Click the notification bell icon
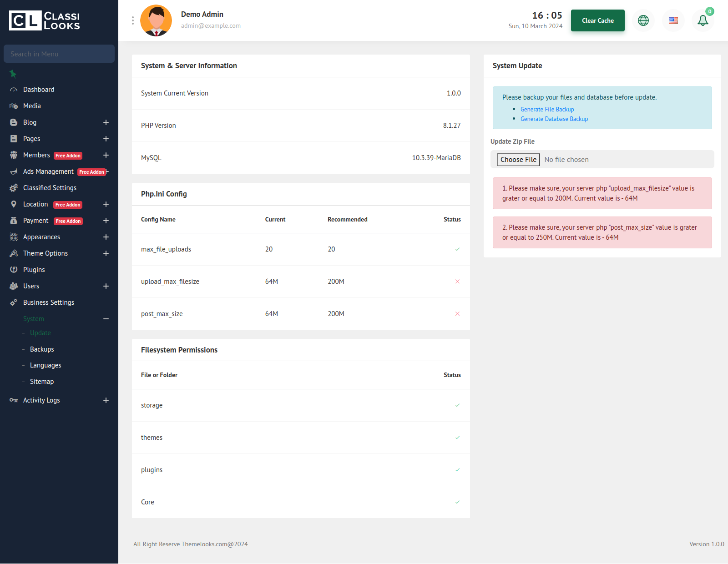The image size is (728, 564). tap(703, 20)
